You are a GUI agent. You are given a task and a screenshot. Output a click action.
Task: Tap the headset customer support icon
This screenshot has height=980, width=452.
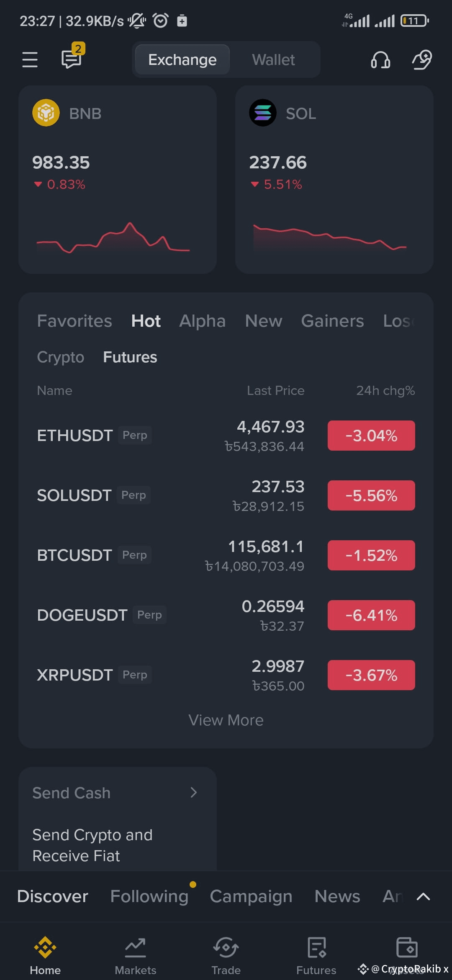coord(380,60)
